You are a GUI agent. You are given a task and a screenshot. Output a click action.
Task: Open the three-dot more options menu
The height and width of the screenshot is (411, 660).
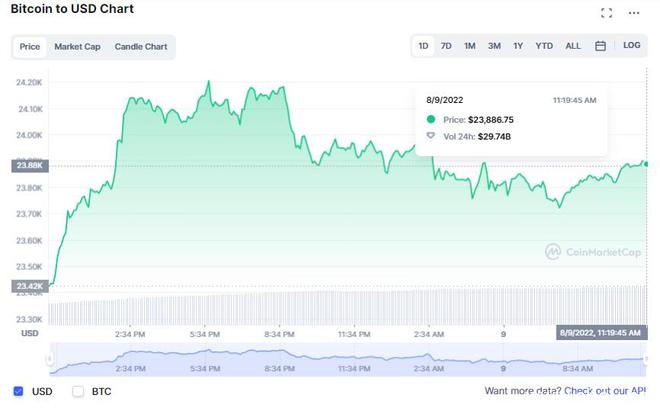pyautogui.click(x=633, y=13)
